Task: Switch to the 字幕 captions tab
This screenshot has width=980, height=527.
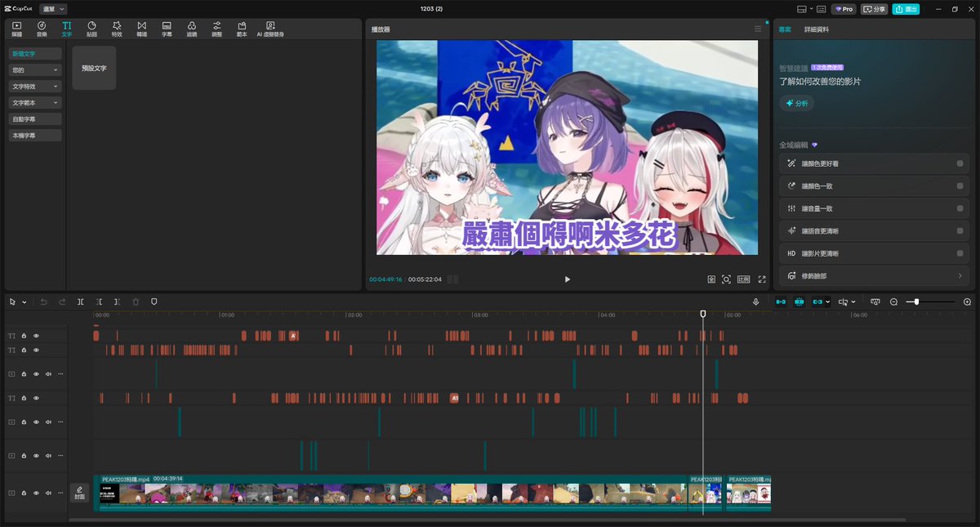Action: 167,29
